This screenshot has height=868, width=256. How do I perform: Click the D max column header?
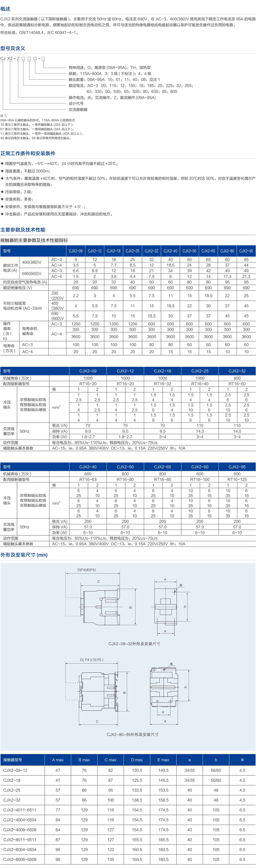137,760
